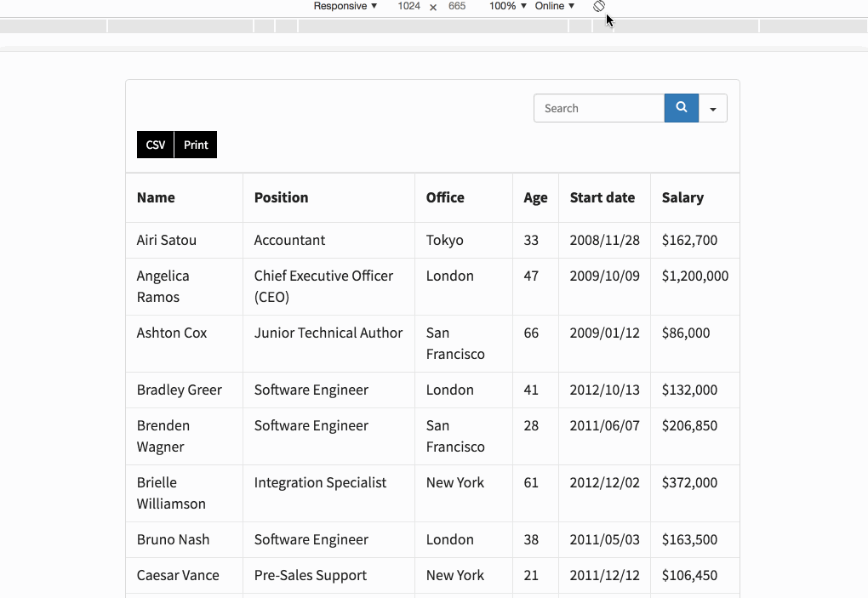
Task: Click the viewport height field showing 665
Action: tap(457, 6)
